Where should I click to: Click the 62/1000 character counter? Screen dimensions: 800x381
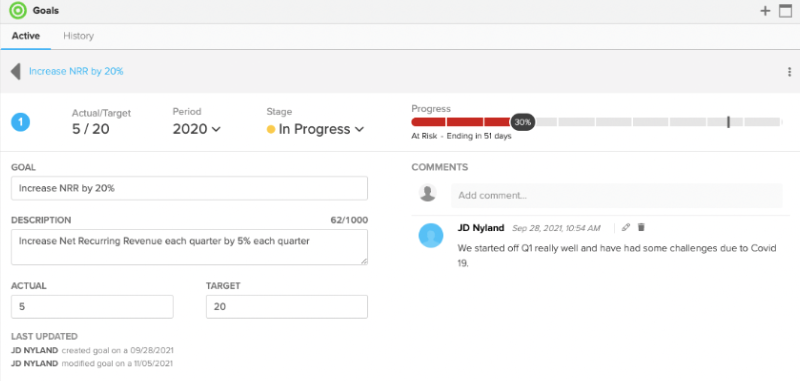(349, 220)
